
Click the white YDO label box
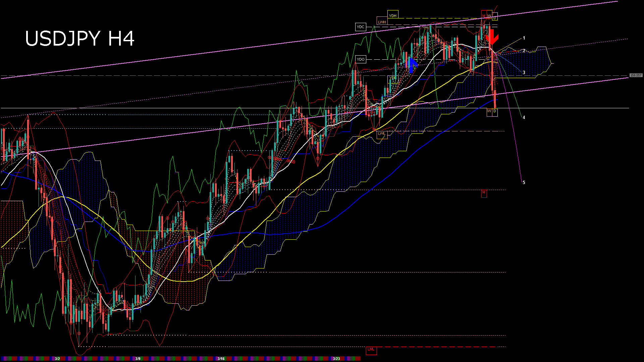pos(361,59)
